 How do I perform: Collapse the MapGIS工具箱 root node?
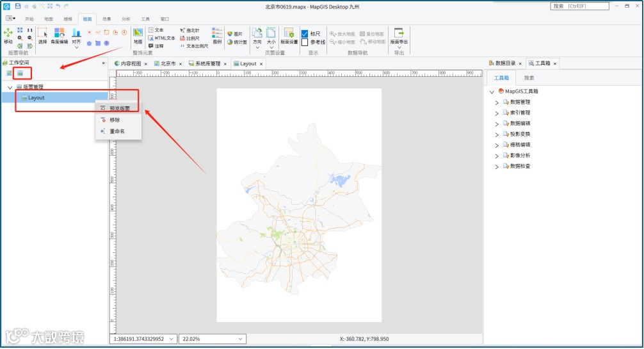click(x=492, y=92)
